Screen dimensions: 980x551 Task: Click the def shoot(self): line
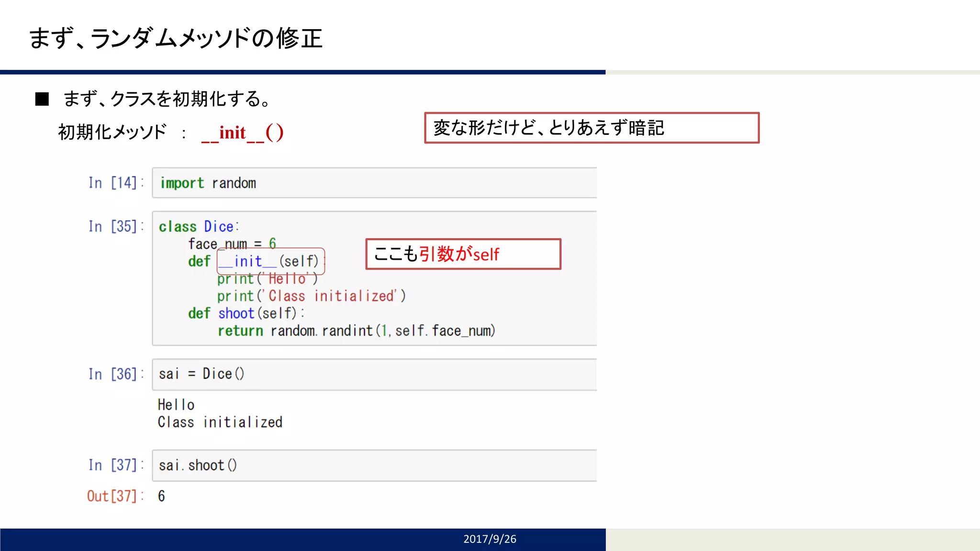[x=246, y=313]
